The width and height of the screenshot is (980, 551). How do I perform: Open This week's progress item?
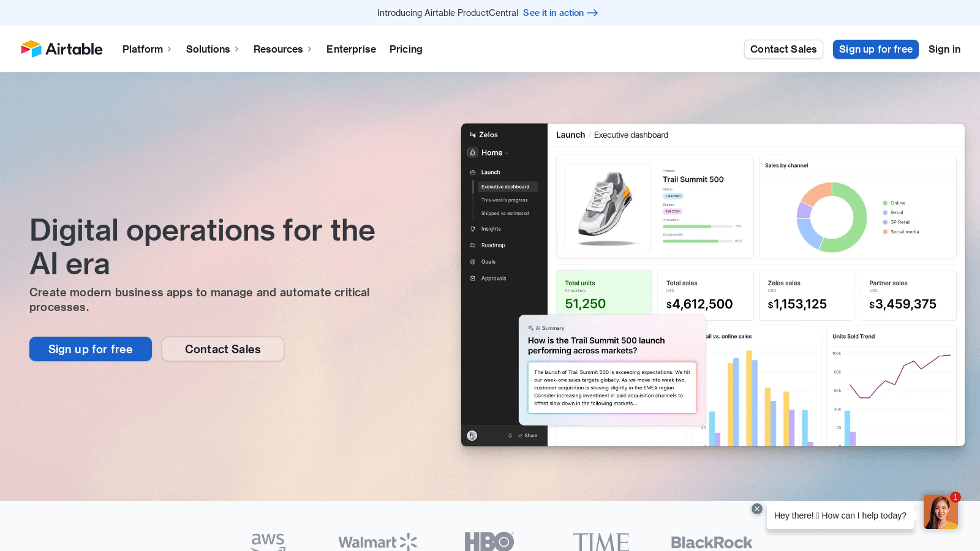click(504, 200)
